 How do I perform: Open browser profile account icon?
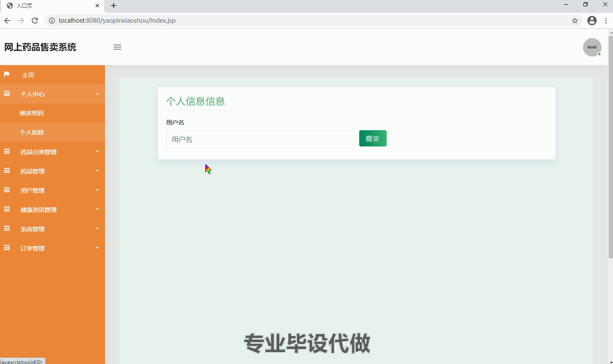[x=592, y=21]
